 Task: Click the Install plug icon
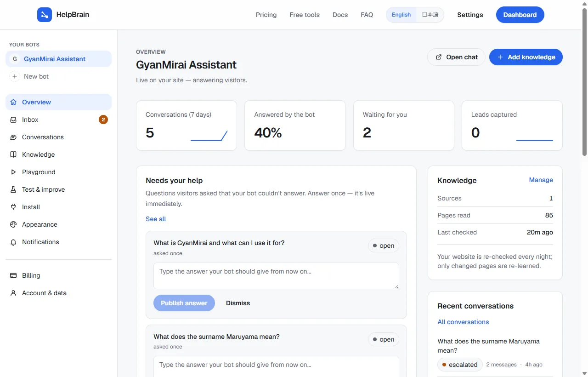tap(13, 207)
